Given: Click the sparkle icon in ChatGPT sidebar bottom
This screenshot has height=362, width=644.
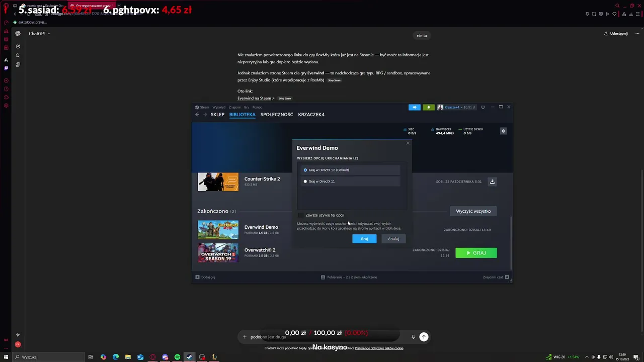Looking at the screenshot, I should pyautogui.click(x=18, y=335).
